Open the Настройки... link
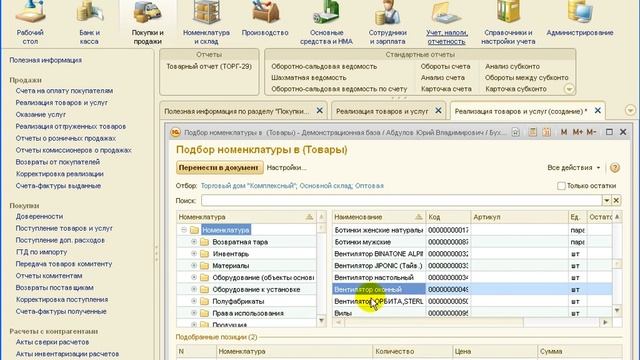 click(286, 168)
